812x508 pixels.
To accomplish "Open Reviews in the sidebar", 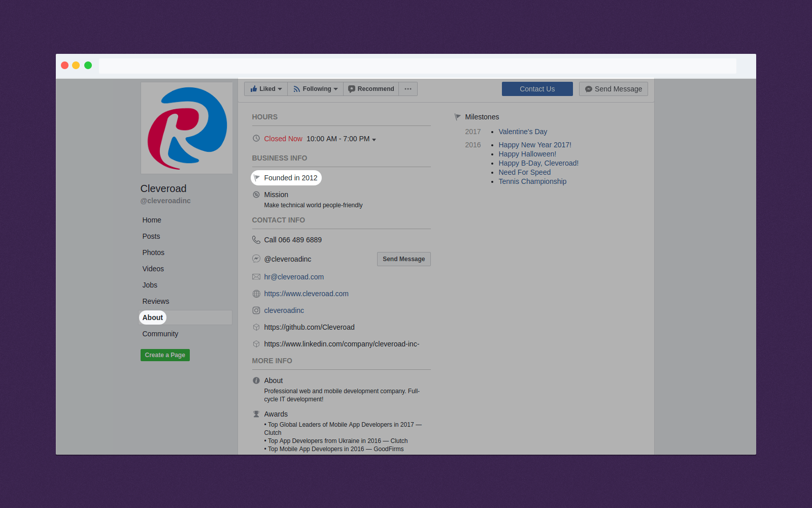I will pyautogui.click(x=156, y=301).
